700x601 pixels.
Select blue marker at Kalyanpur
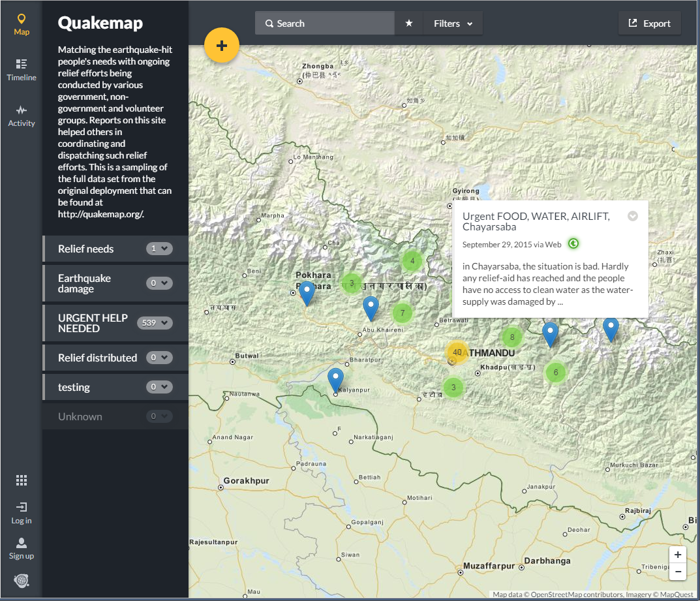[x=335, y=381]
